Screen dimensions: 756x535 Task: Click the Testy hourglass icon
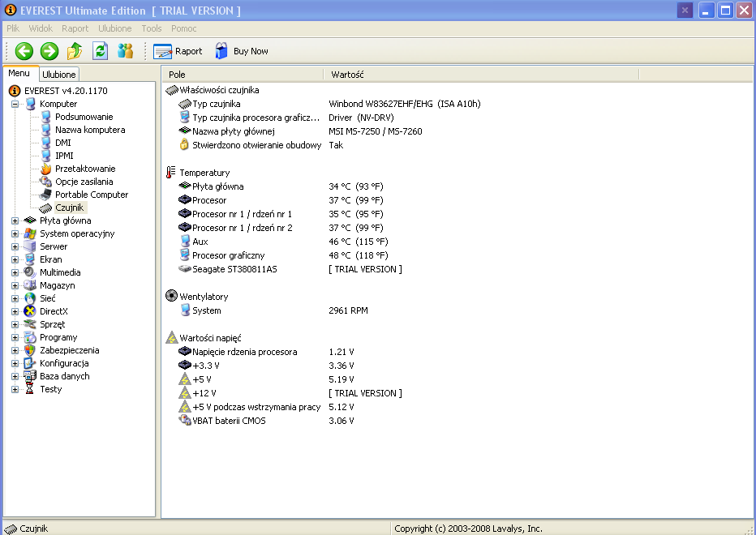(30, 389)
